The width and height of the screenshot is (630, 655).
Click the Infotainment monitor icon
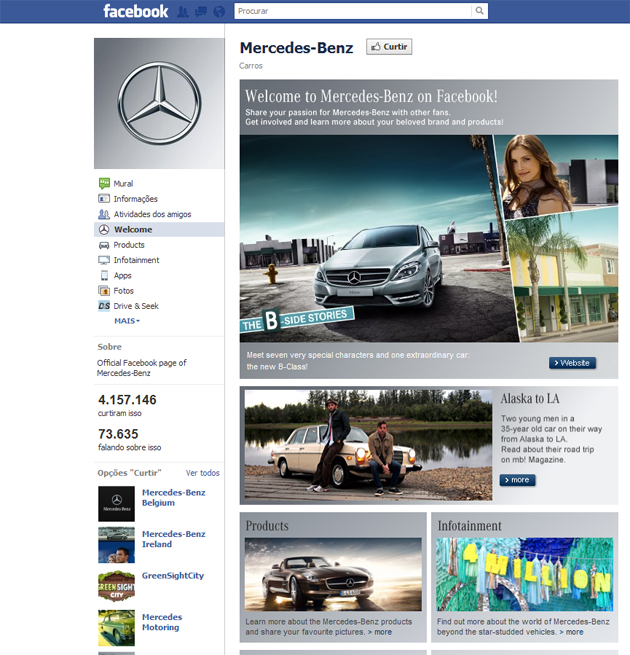[104, 260]
